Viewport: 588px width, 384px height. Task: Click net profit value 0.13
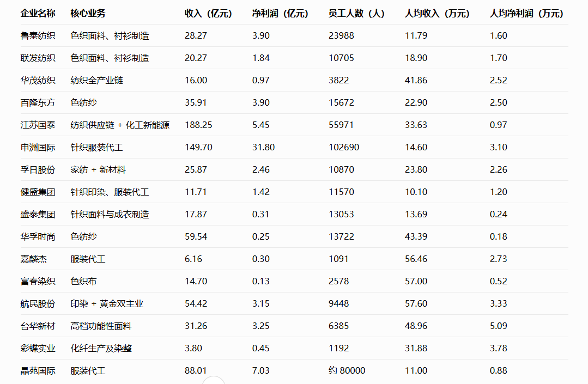pyautogui.click(x=261, y=282)
